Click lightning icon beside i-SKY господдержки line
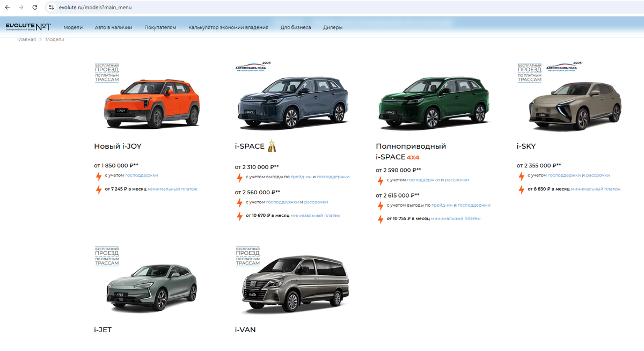 (x=521, y=176)
